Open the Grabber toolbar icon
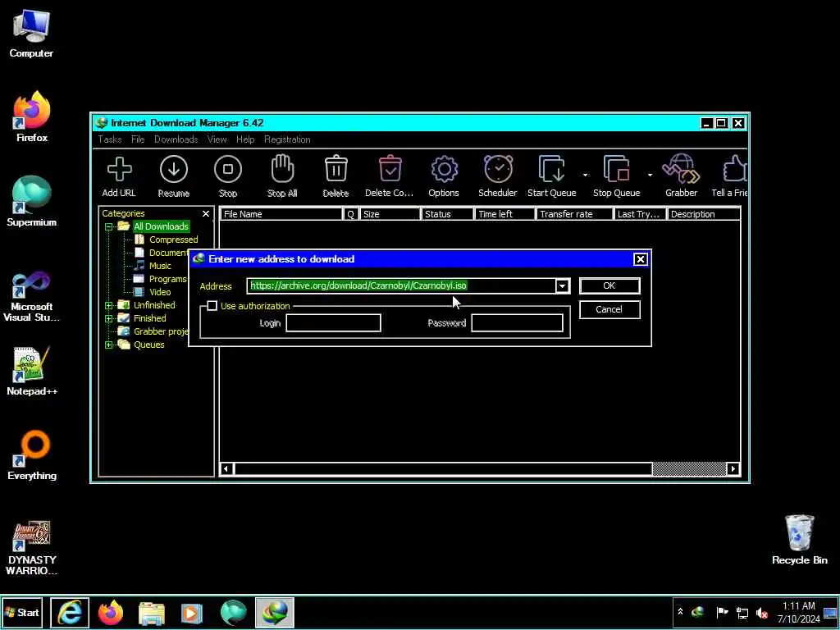This screenshot has height=630, width=840. (681, 169)
